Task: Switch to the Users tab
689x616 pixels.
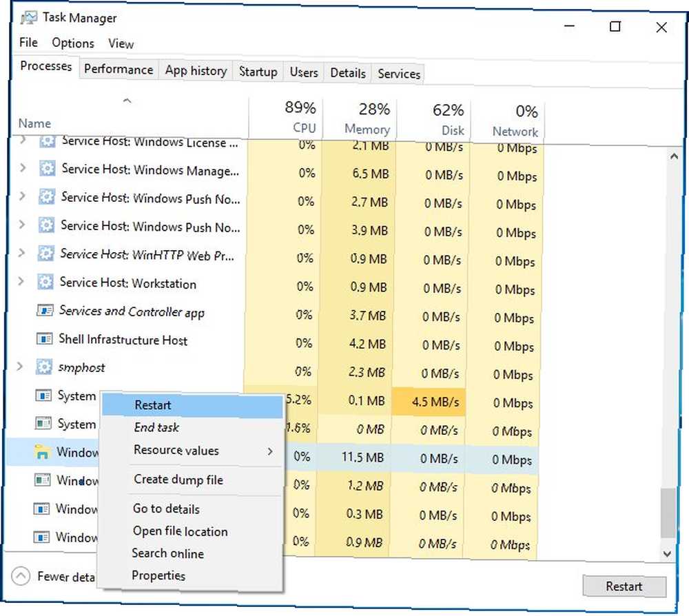Action: [x=304, y=72]
